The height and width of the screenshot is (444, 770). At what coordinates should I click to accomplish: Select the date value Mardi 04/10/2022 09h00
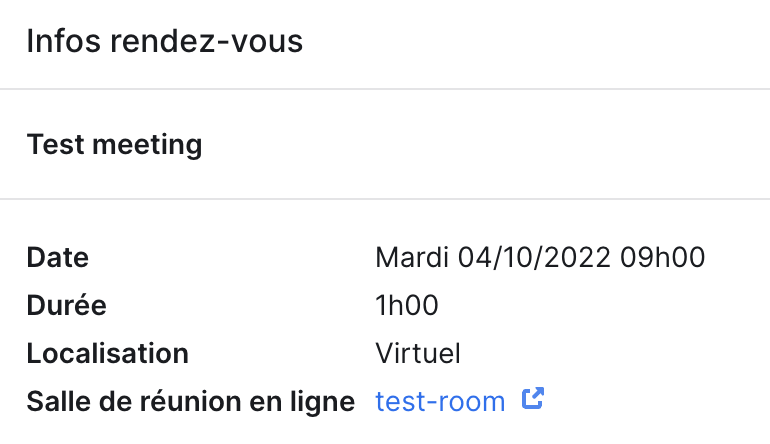click(x=540, y=257)
